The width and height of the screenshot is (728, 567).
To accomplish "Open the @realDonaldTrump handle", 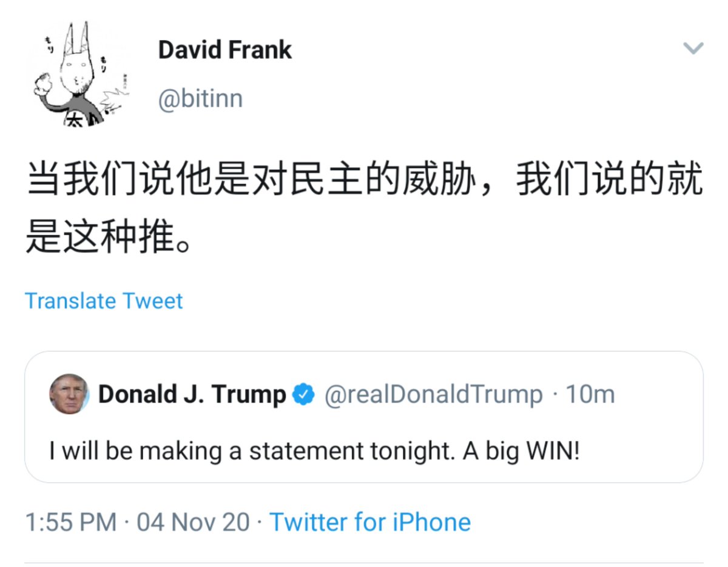I will pyautogui.click(x=434, y=395).
